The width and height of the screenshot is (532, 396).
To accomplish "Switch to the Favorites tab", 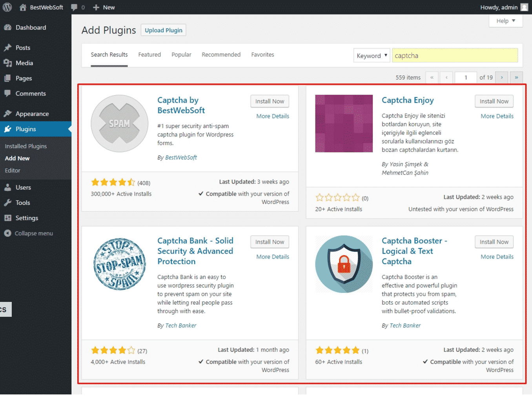I will pyautogui.click(x=263, y=54).
